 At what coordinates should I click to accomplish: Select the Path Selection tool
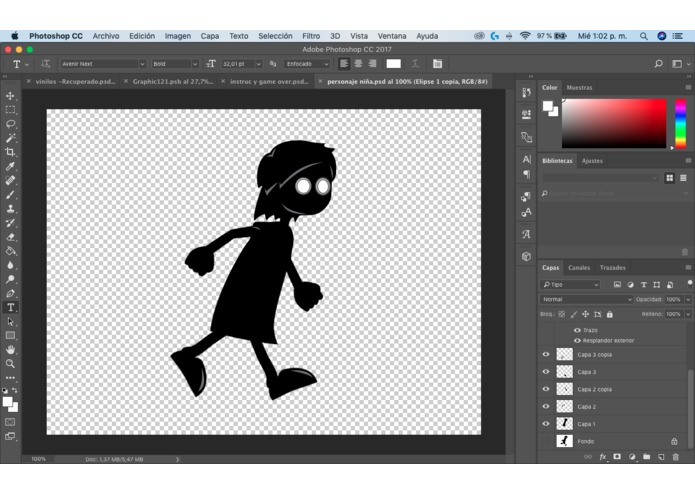(10, 322)
